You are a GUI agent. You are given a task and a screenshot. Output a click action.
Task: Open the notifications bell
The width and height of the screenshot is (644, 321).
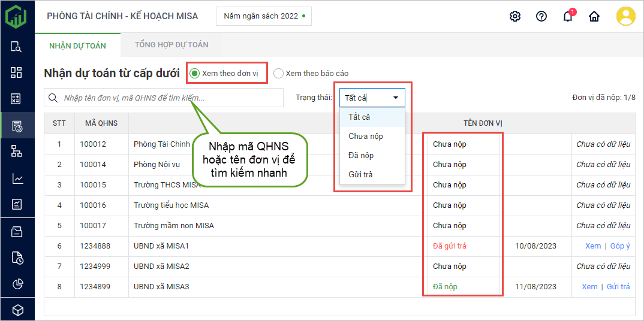(x=567, y=16)
